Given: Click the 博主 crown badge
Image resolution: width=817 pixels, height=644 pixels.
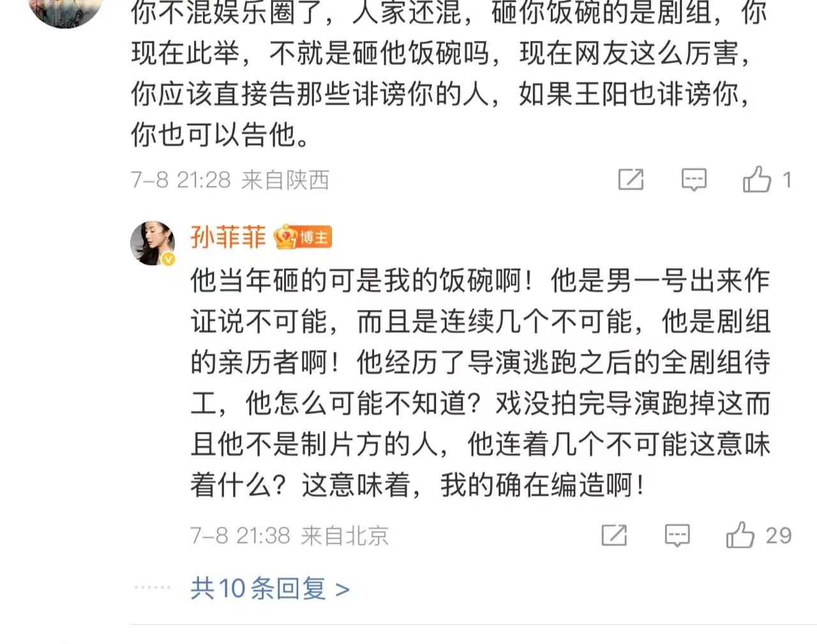Looking at the screenshot, I should tap(303, 237).
